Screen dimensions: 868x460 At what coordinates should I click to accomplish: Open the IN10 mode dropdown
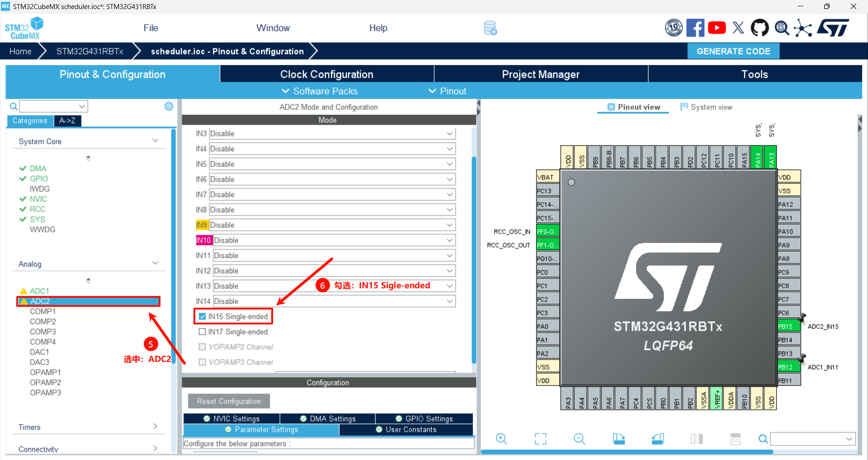(x=334, y=240)
